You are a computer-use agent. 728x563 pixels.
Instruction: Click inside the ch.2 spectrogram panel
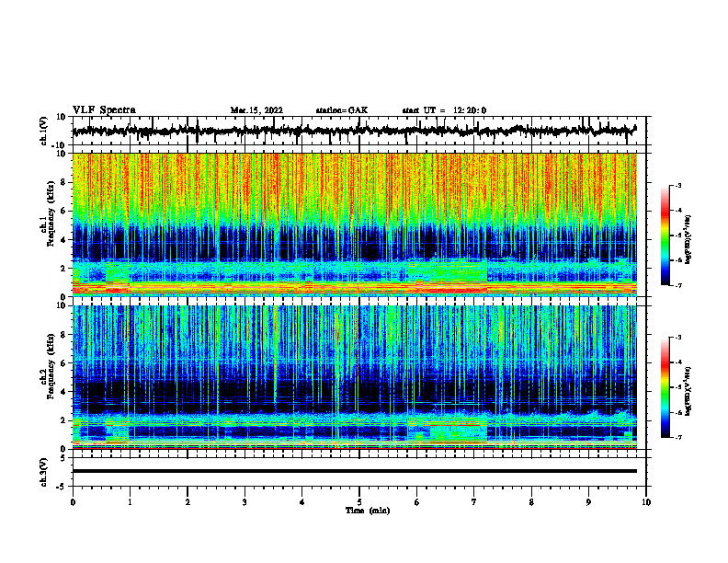click(x=355, y=377)
